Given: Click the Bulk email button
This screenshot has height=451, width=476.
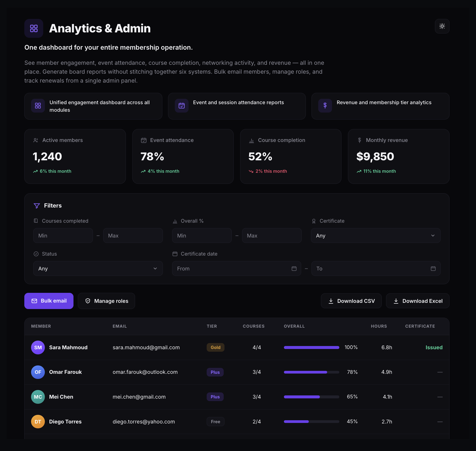Looking at the screenshot, I should 49,301.
